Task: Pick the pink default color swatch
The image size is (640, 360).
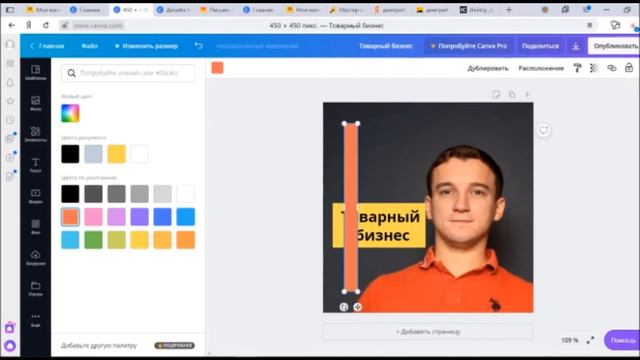Action: (93, 217)
